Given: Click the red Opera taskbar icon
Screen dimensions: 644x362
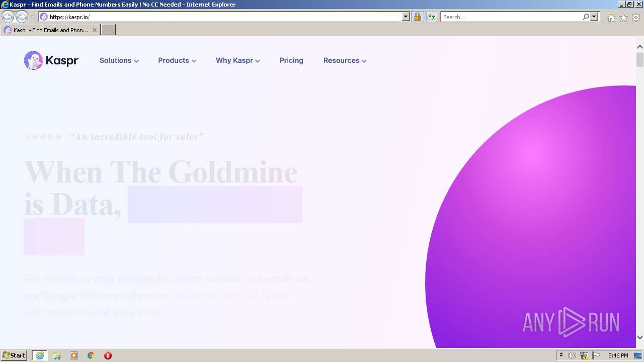Looking at the screenshot, I should [x=108, y=355].
